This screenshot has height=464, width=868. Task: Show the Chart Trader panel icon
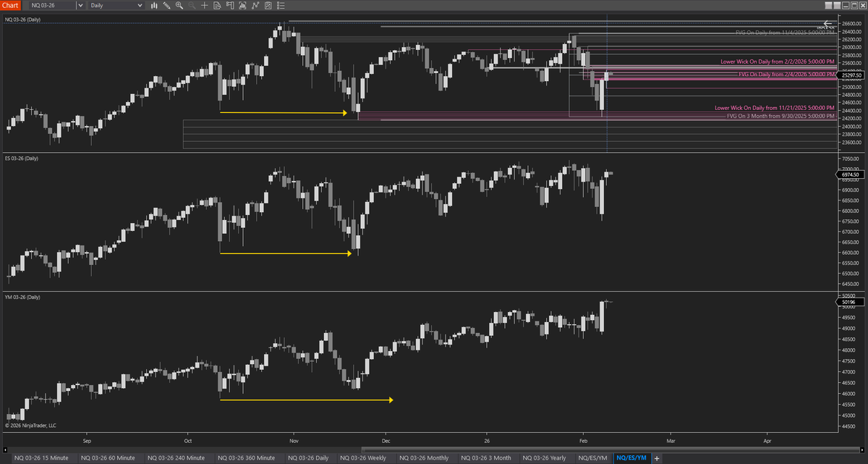click(230, 5)
